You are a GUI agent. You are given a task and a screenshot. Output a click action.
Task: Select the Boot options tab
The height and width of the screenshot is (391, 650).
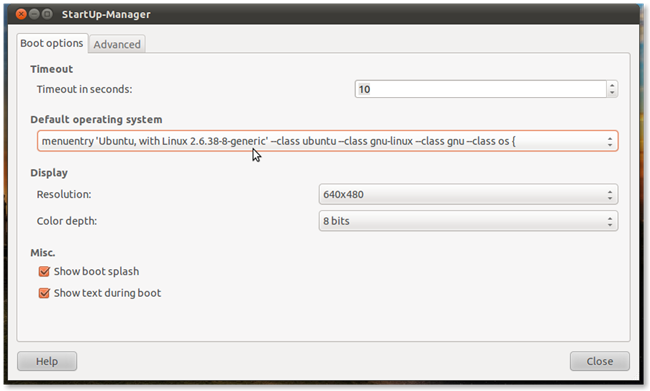point(52,43)
